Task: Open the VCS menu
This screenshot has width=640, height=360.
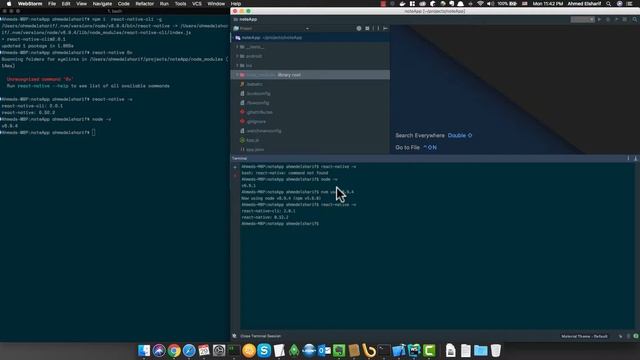Action: click(197, 4)
